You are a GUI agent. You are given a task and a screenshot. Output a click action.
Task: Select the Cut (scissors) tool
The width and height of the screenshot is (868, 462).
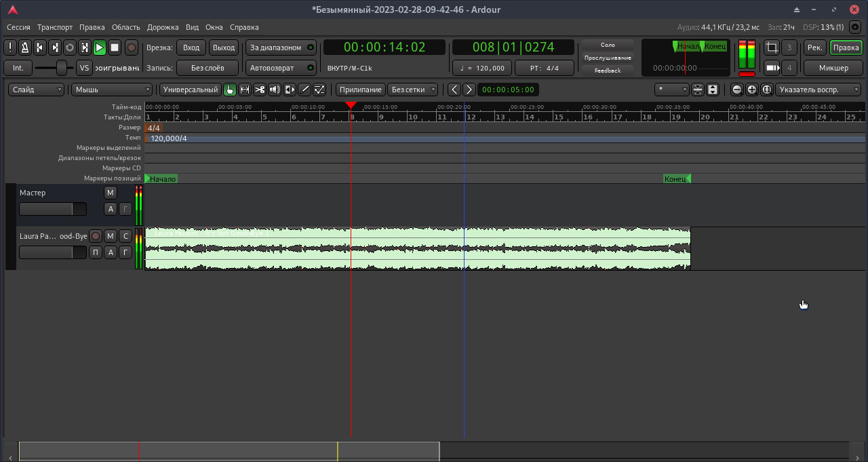point(260,90)
